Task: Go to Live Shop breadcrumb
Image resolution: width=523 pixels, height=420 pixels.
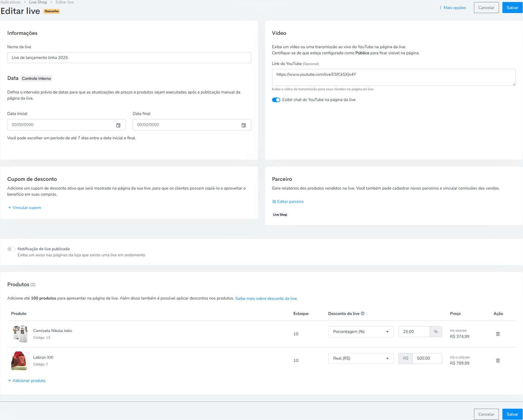Action: [38, 2]
